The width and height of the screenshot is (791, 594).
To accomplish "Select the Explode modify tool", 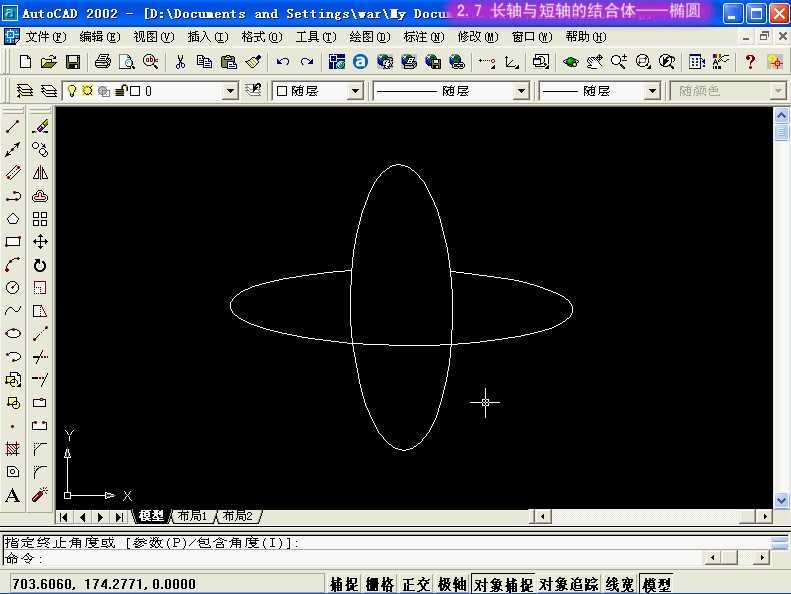I will point(40,495).
